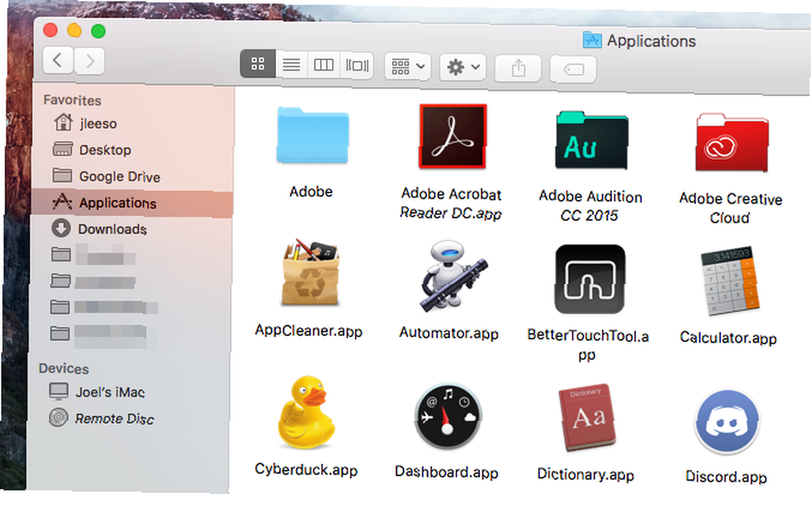Select the Cyberduck duck icon
The height and width of the screenshot is (506, 812).
(x=305, y=413)
